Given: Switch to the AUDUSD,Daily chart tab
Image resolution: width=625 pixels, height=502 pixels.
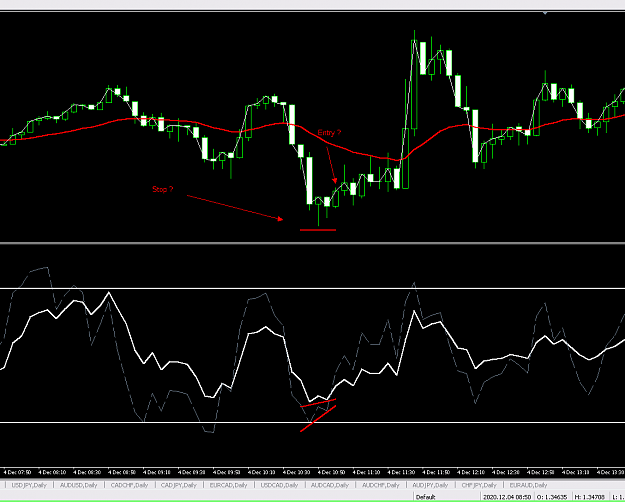Looking at the screenshot, I should click(79, 485).
